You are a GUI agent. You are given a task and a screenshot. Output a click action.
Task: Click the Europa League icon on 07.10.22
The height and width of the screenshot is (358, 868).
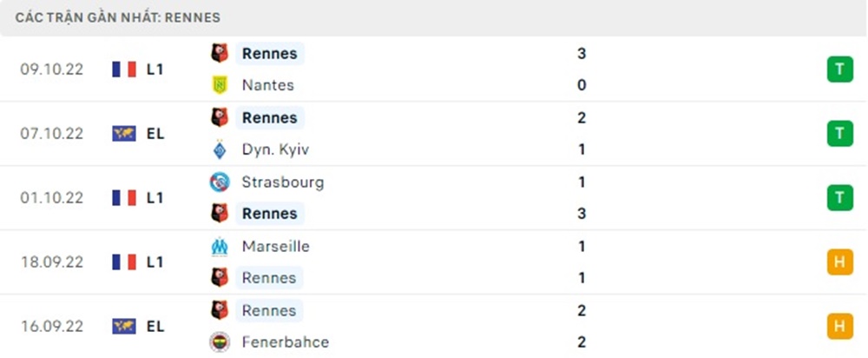[125, 134]
